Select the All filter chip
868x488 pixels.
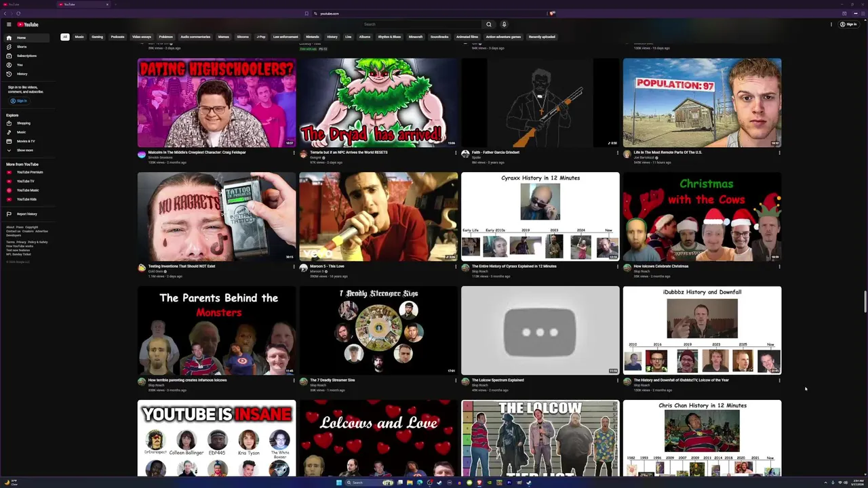click(x=65, y=37)
